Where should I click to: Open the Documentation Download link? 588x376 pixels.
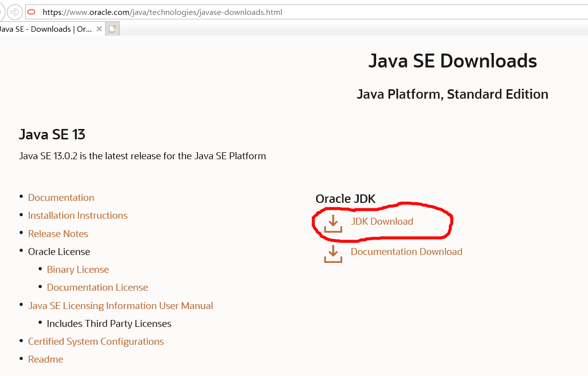[406, 251]
